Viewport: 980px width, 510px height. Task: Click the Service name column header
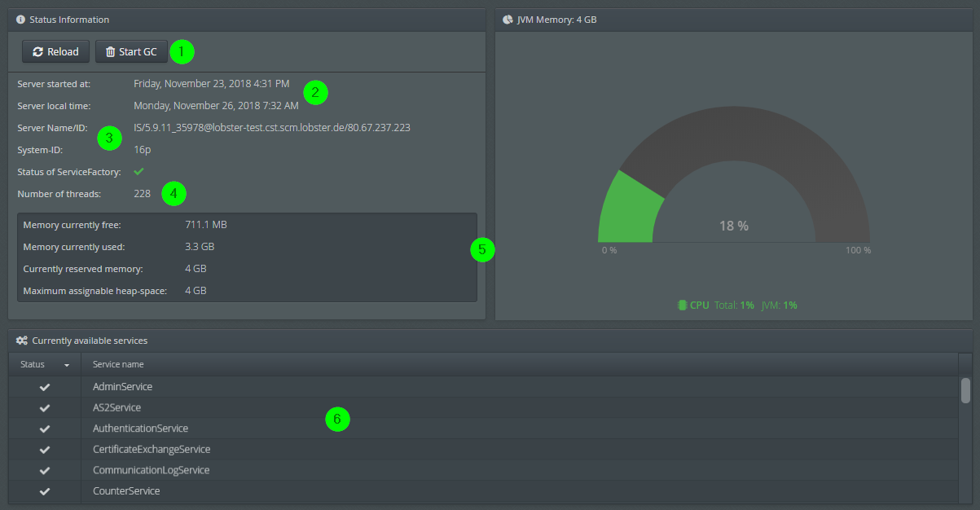point(520,364)
